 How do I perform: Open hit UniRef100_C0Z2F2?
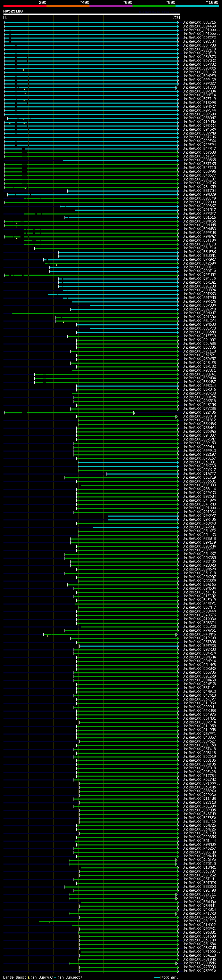(x=199, y=38)
